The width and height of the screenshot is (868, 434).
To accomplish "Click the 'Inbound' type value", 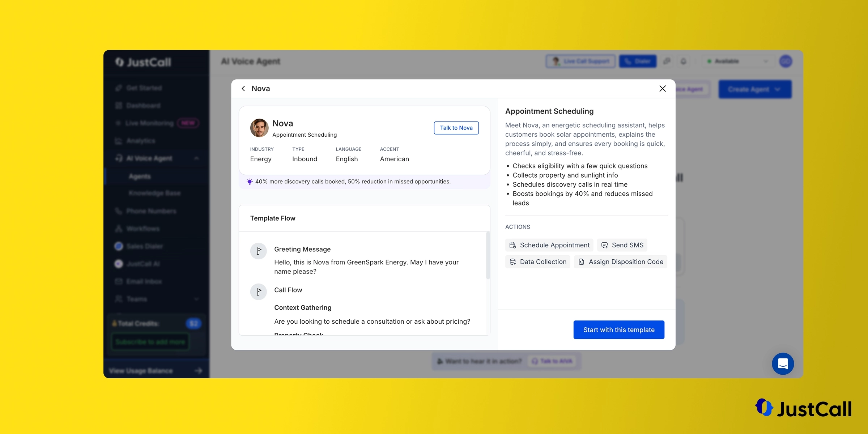I will (305, 159).
